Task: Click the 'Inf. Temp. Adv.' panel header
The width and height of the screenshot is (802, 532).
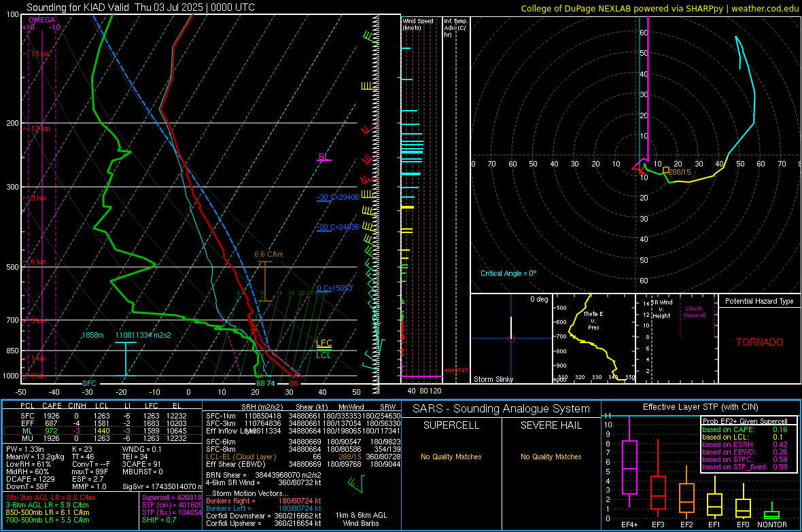Action: point(455,28)
